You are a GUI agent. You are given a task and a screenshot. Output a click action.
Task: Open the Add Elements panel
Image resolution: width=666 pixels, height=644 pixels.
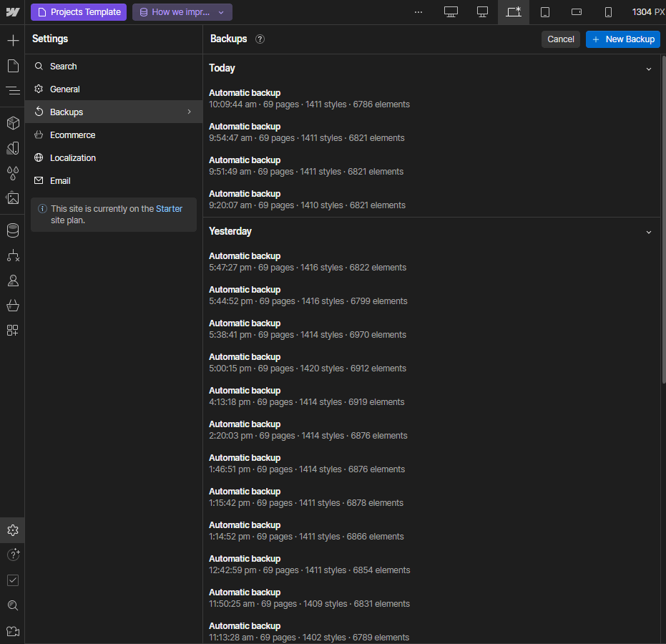point(12,40)
